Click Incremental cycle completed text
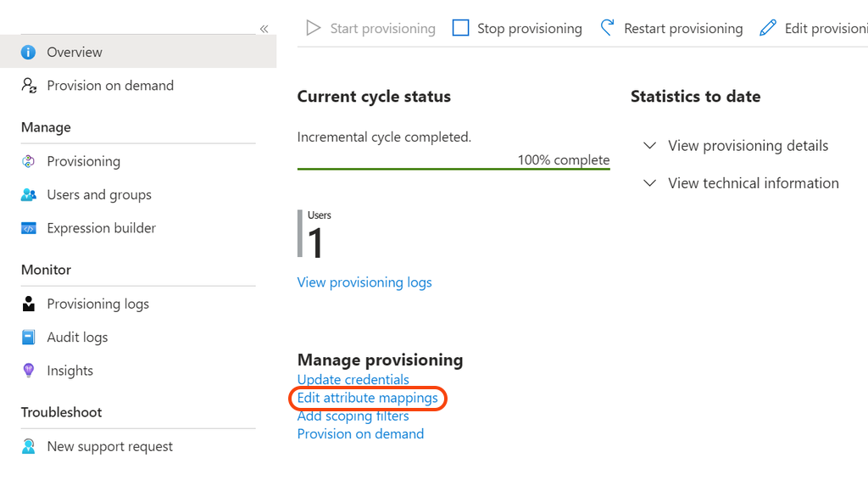The height and width of the screenshot is (480, 868). pos(384,137)
